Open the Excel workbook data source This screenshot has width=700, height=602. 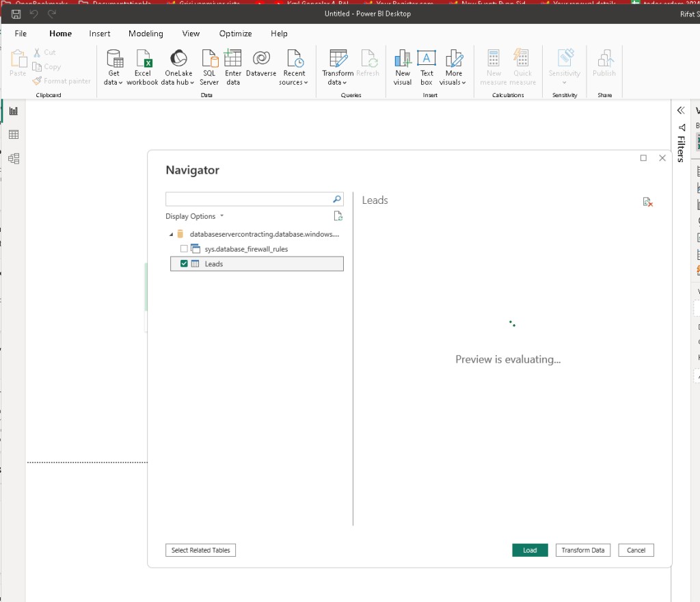point(142,68)
